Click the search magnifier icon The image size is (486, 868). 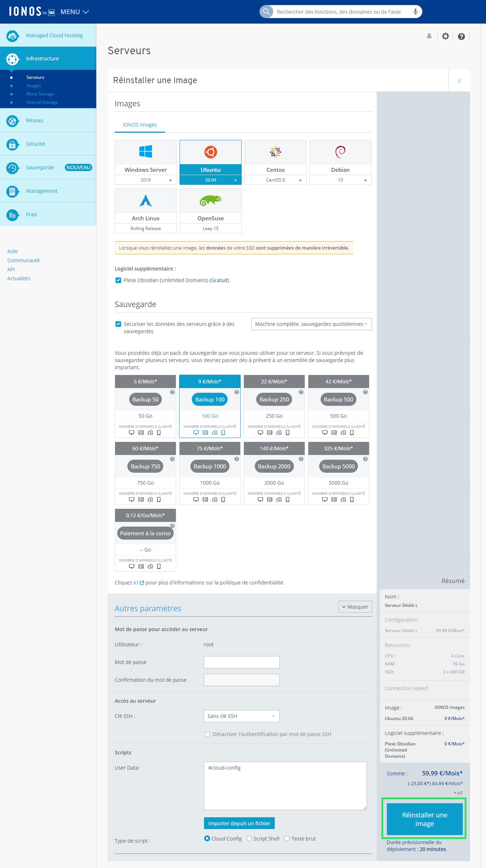266,12
